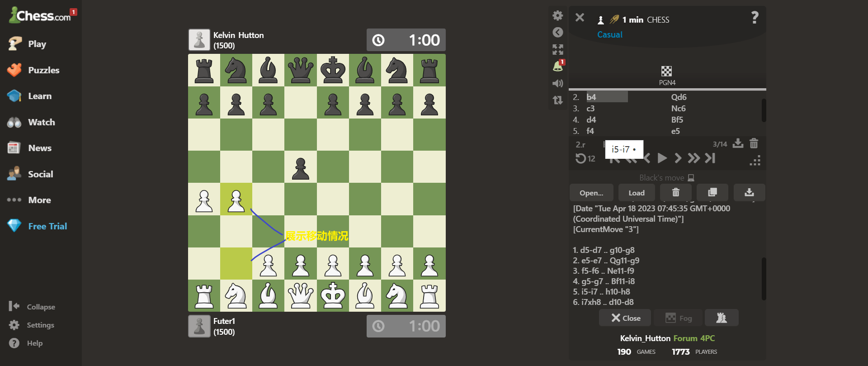Step forward one move

click(678, 158)
